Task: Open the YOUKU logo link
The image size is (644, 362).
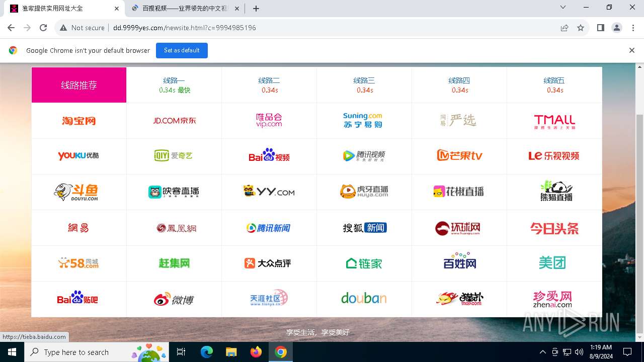Action: 79,156
